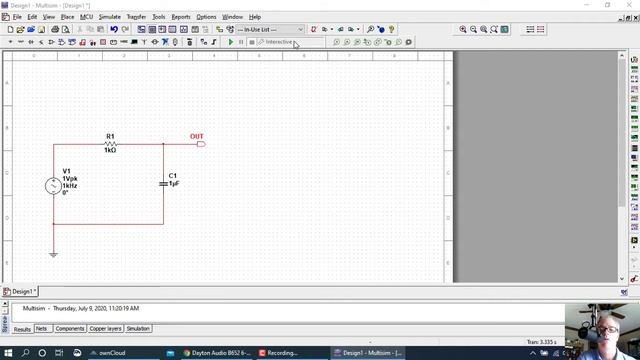
Task: Switch to the Components tab
Action: (70, 329)
